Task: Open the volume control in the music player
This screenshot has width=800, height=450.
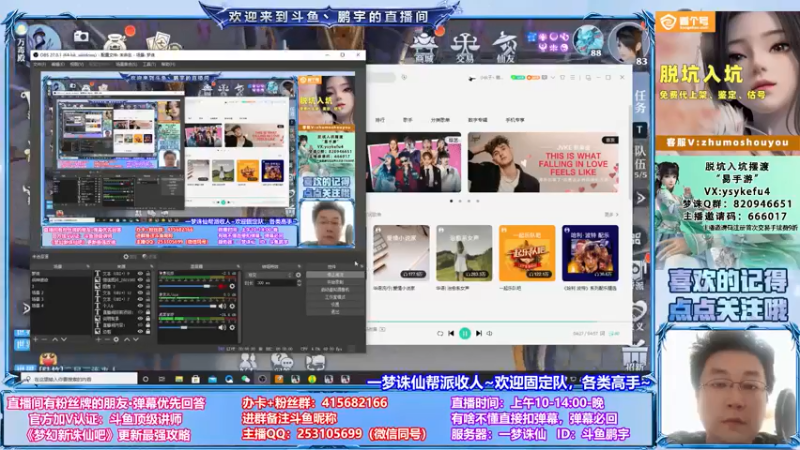Action: click(x=489, y=333)
